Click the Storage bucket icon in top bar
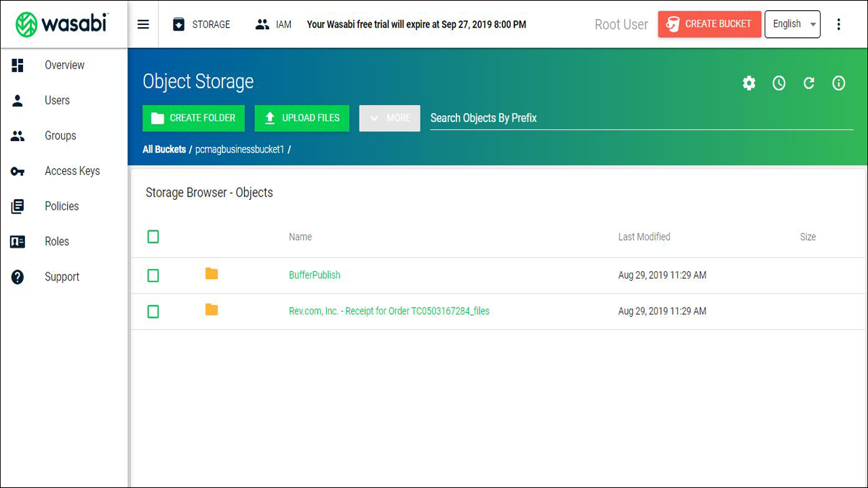The image size is (868, 488). (x=178, y=24)
